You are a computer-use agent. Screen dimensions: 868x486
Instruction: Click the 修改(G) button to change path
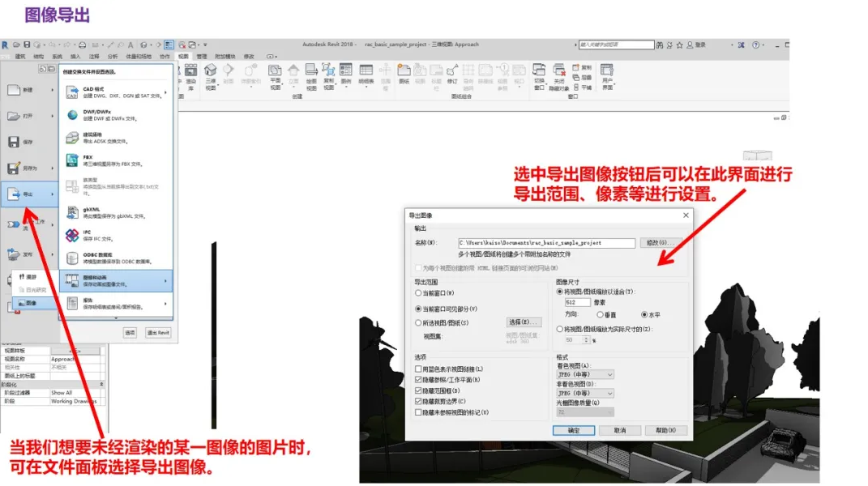(661, 243)
